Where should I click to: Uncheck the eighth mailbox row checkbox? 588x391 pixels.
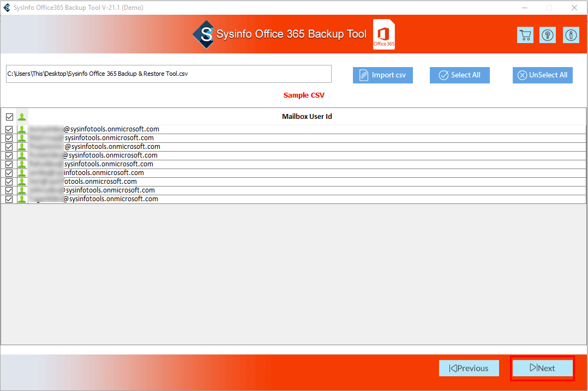pos(9,190)
